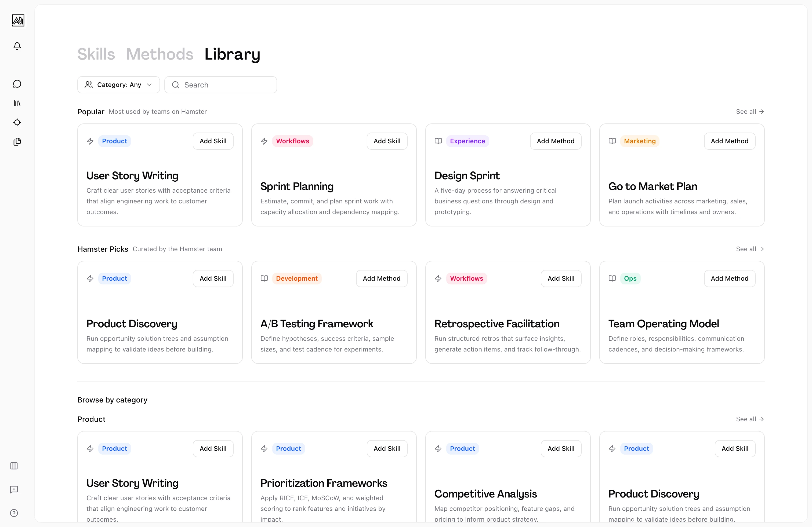
Task: Click See all for Popular section
Action: point(749,111)
